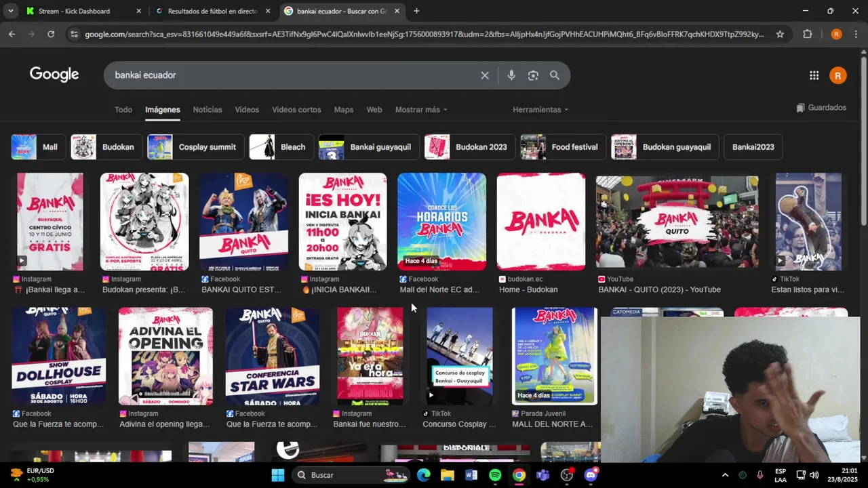The height and width of the screenshot is (488, 868).
Task: Open the Chrome three-dot menu
Action: tap(856, 34)
